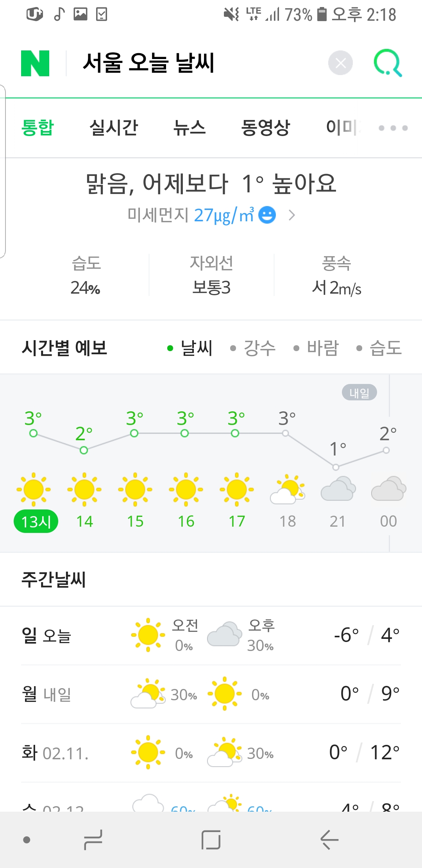This screenshot has height=868, width=422.
Task: Tap the blue smiley air quality icon
Action: coord(267,215)
